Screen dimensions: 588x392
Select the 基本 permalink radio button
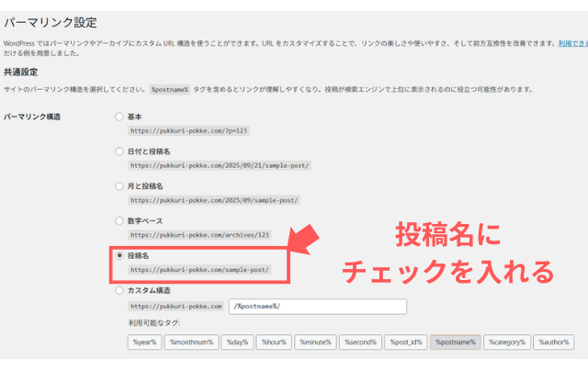119,117
